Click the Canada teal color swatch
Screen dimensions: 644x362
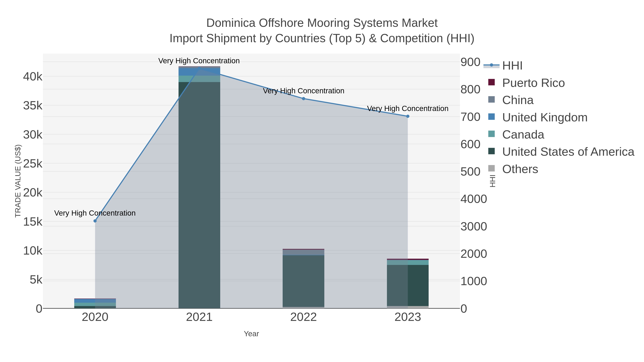click(492, 134)
